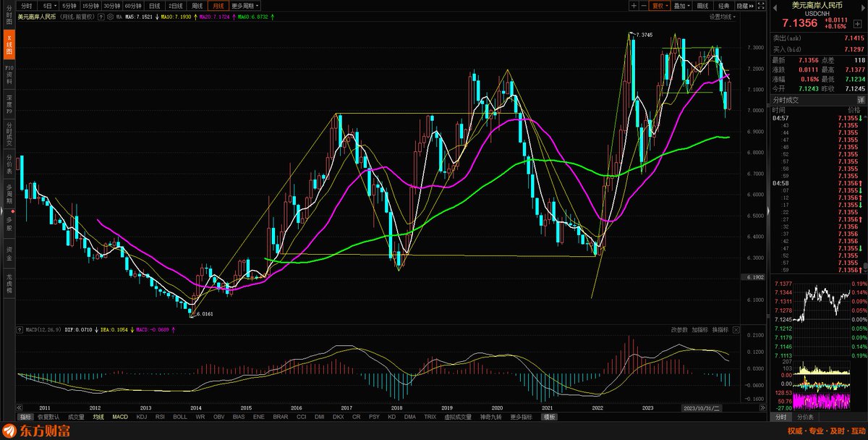Click 加指标 in MACD panel
Image resolution: width=868 pixels, height=440 pixels.
tap(699, 329)
